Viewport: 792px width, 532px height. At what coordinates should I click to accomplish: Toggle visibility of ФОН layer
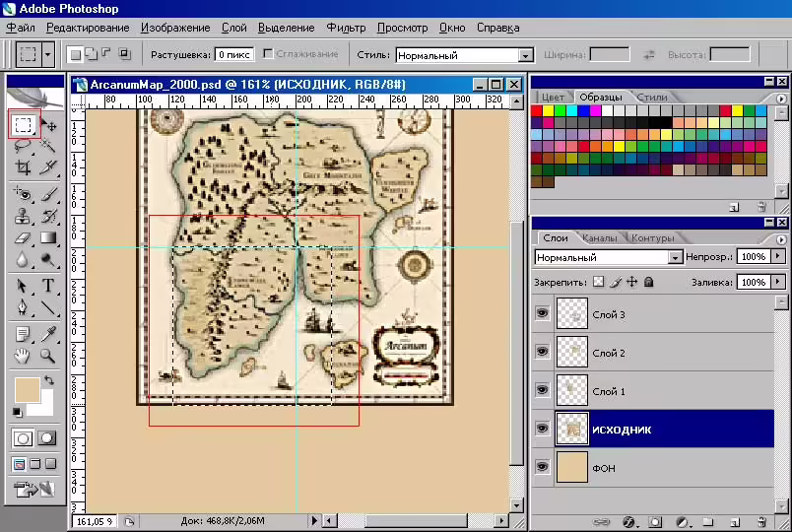(x=542, y=467)
